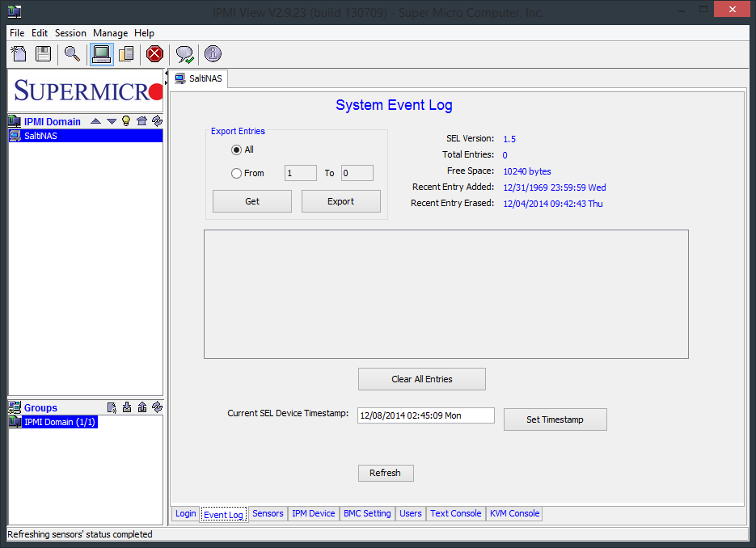
Task: Click the System Event Log heading
Action: (394, 105)
